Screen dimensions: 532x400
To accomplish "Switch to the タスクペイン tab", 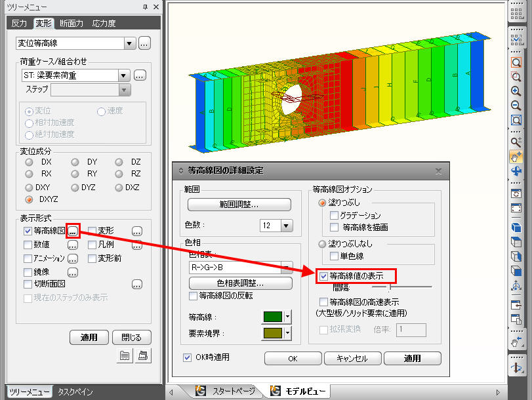I will (75, 392).
